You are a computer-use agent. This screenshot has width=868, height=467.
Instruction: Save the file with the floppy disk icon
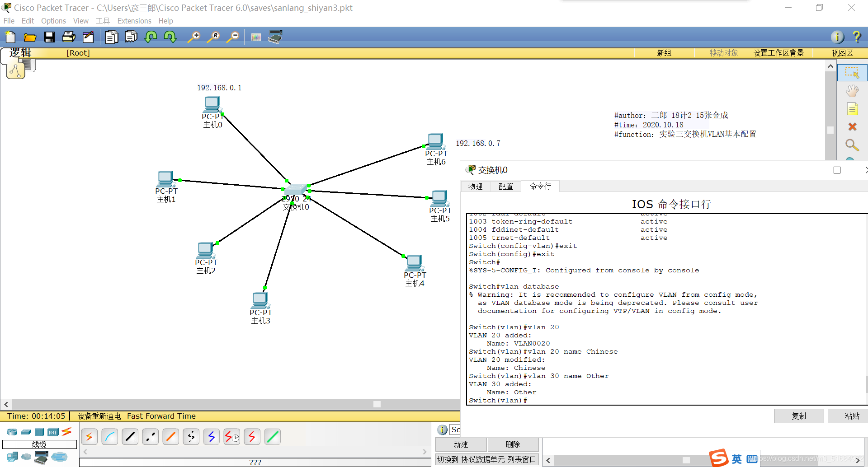[49, 37]
